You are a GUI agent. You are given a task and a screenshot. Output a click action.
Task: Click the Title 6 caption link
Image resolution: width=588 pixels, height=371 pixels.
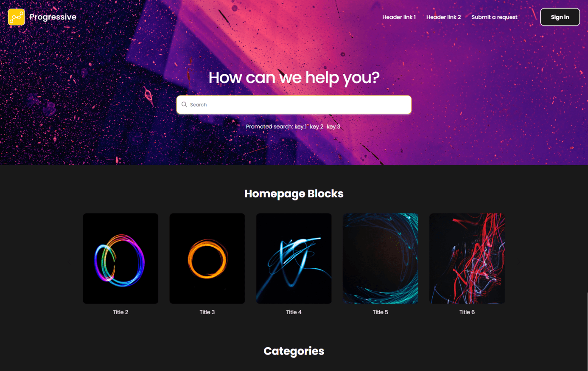(x=467, y=312)
